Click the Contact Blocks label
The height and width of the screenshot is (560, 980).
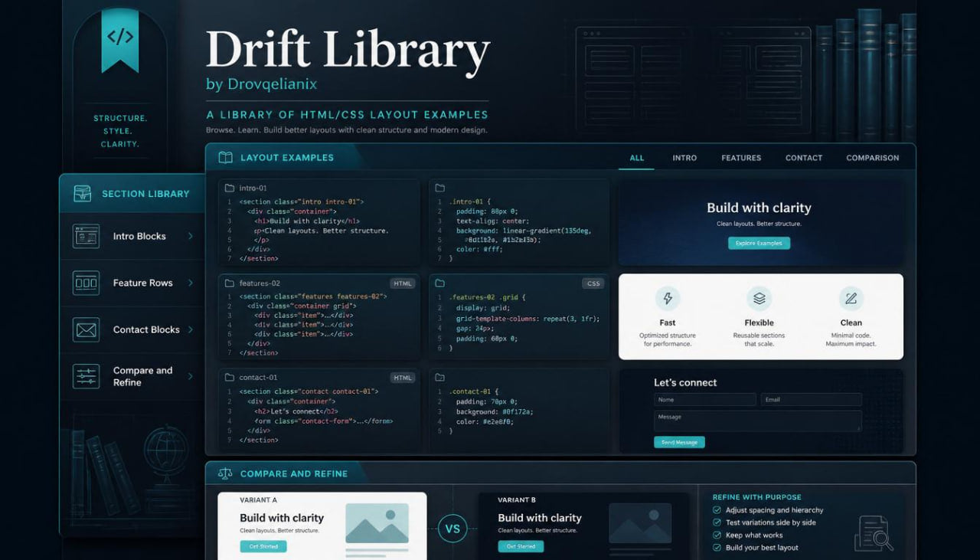coord(146,329)
